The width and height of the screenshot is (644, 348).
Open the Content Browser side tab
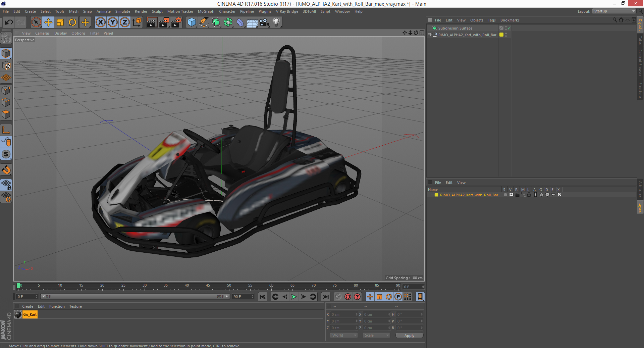point(640,63)
